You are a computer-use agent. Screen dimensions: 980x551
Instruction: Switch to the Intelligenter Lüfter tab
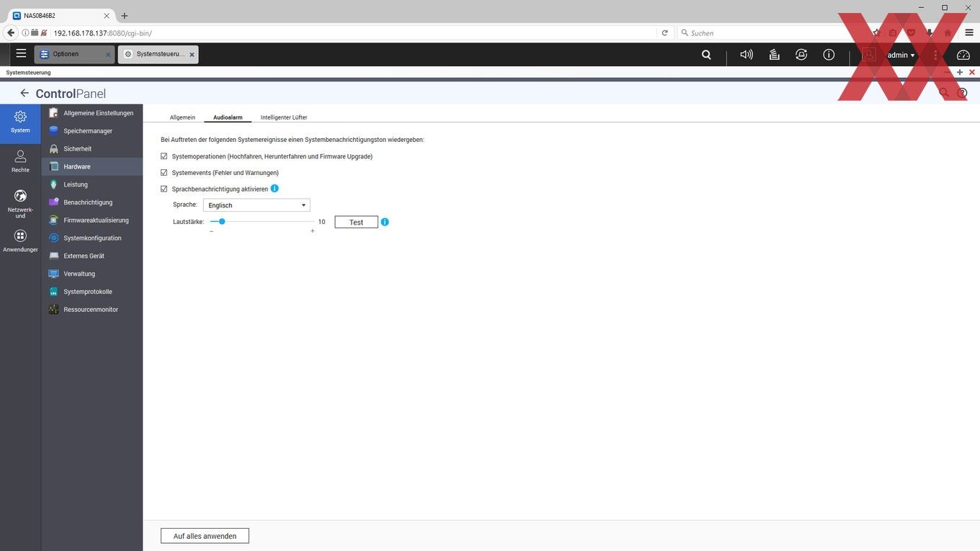pos(284,117)
